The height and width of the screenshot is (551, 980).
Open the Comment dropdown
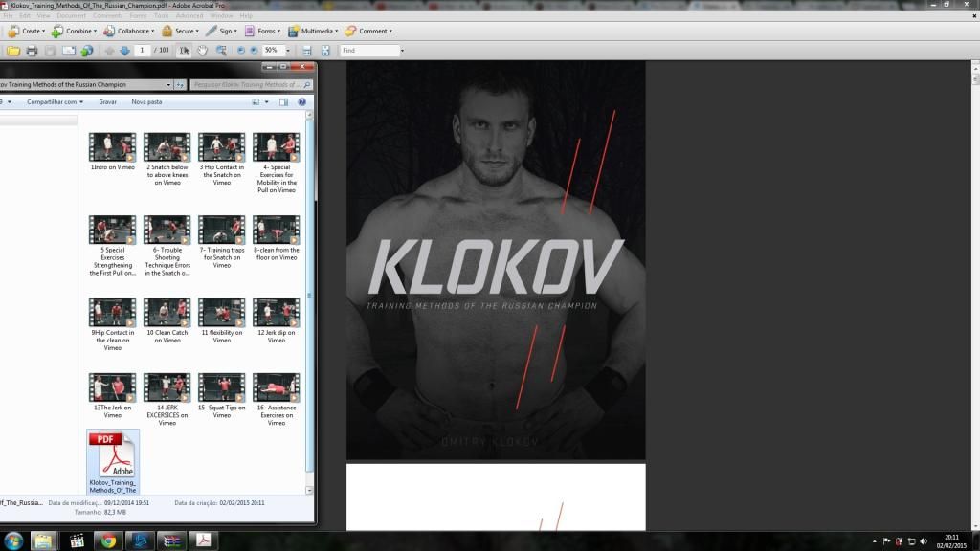click(x=368, y=31)
